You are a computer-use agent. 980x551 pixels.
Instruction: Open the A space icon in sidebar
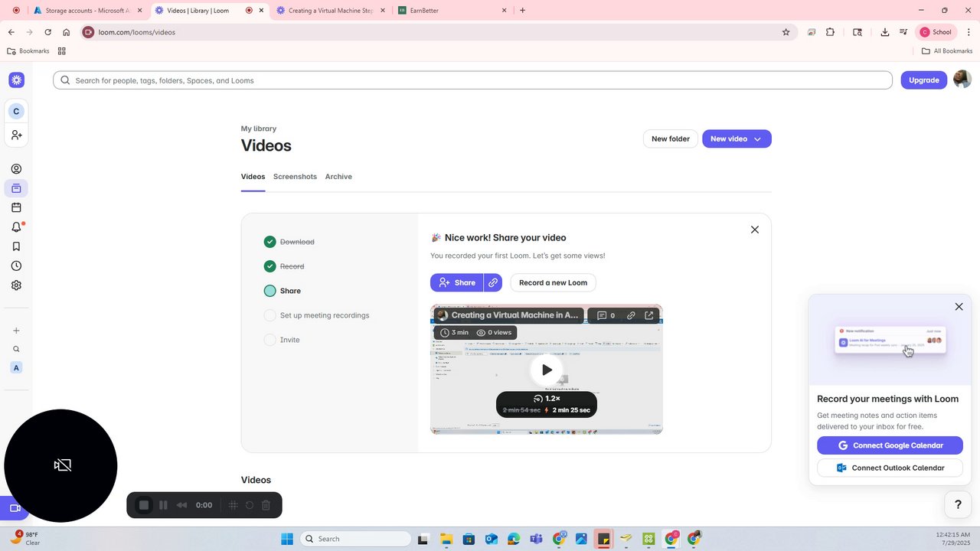pos(16,368)
